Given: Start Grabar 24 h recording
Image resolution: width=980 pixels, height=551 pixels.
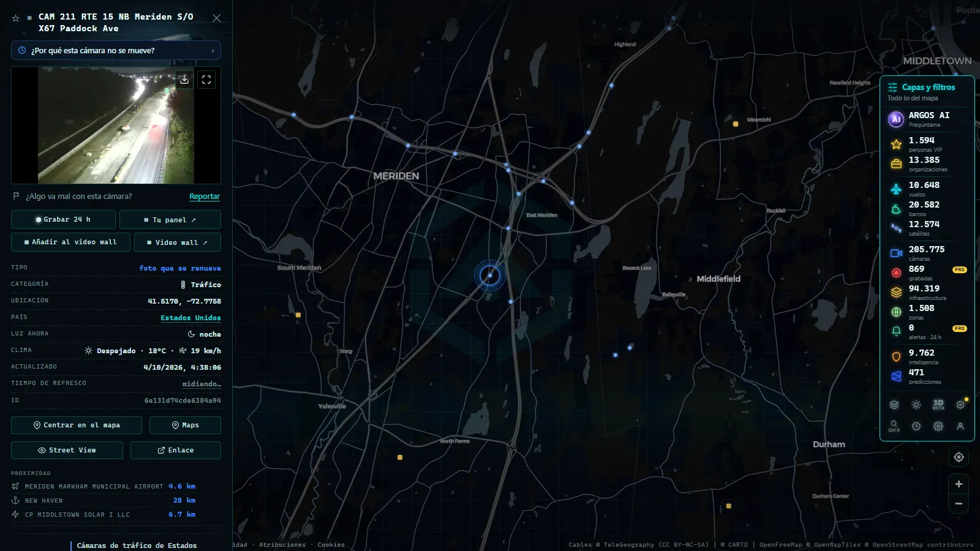Looking at the screenshot, I should click(x=63, y=219).
